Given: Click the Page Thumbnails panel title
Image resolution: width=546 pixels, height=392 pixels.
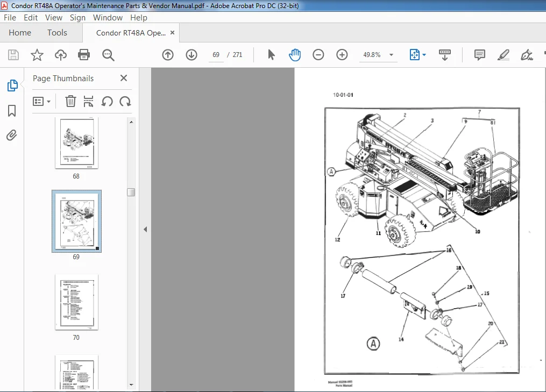Looking at the screenshot, I should pos(63,79).
